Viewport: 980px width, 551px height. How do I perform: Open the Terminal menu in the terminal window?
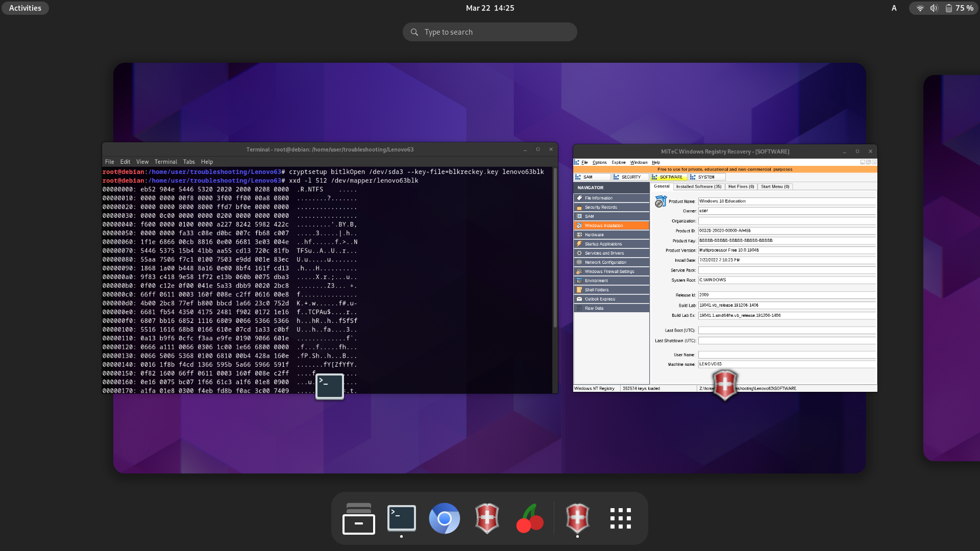(x=165, y=162)
